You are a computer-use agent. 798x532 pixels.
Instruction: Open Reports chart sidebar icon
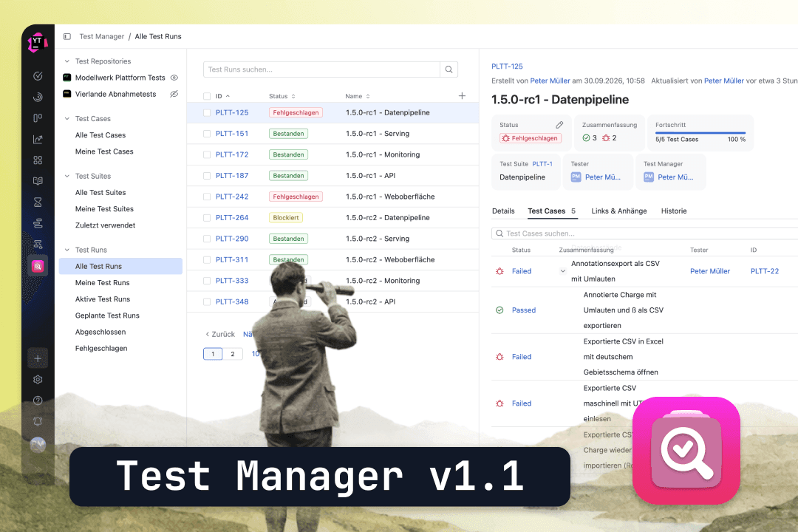(38, 139)
